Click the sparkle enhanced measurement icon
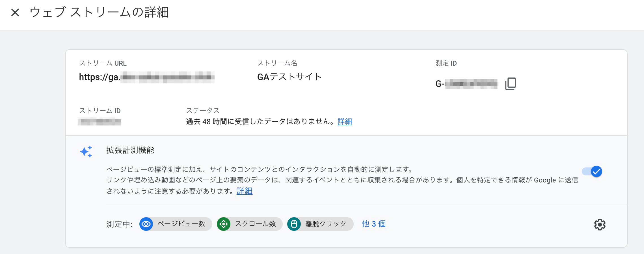This screenshot has height=254, width=644. [86, 152]
